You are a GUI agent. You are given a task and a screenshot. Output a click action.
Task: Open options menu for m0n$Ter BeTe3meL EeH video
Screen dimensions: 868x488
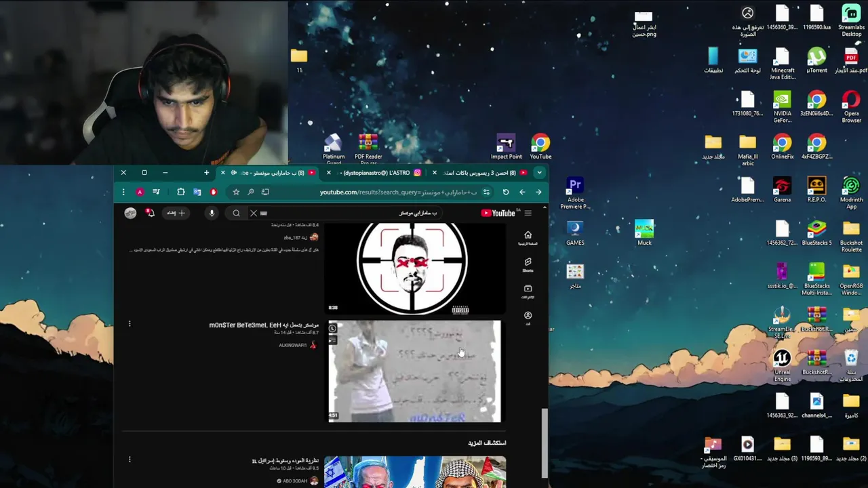[130, 324]
